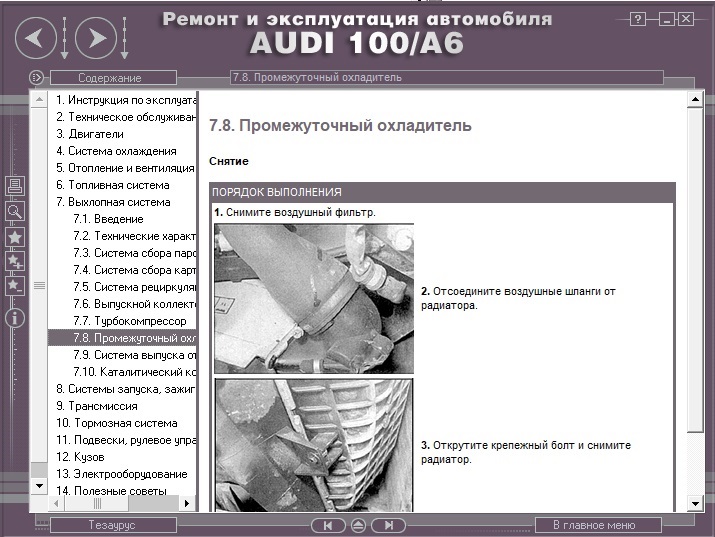Viewport: 715px width, 537px height.
Task: Open 12. Кузов chapter
Action: tap(80, 457)
